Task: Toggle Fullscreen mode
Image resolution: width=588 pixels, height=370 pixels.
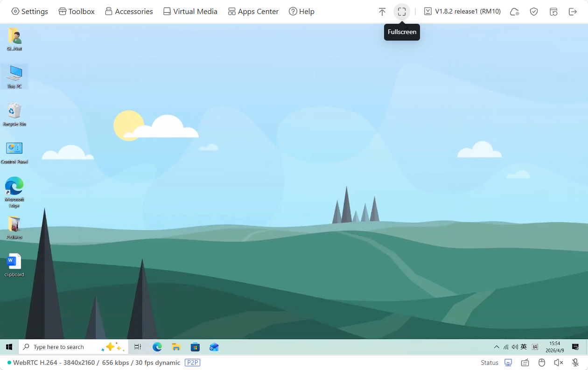Action: click(402, 11)
